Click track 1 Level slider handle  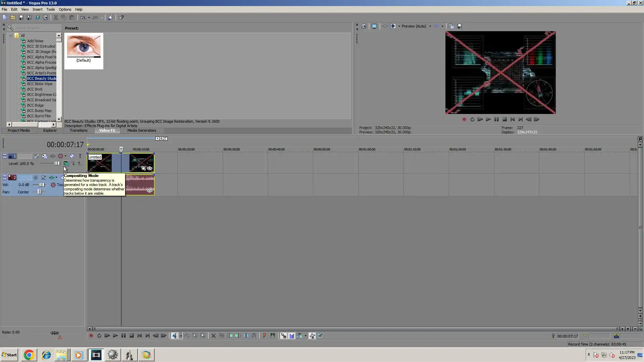(57, 164)
